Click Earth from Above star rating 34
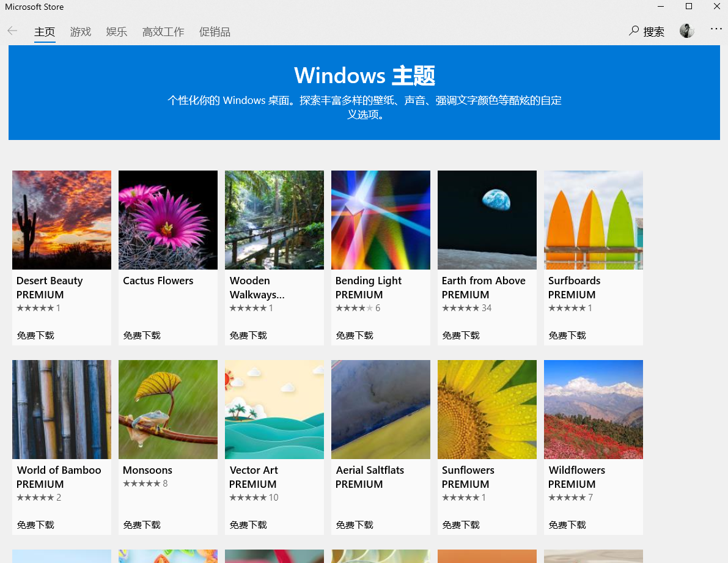The height and width of the screenshot is (563, 728). (466, 307)
